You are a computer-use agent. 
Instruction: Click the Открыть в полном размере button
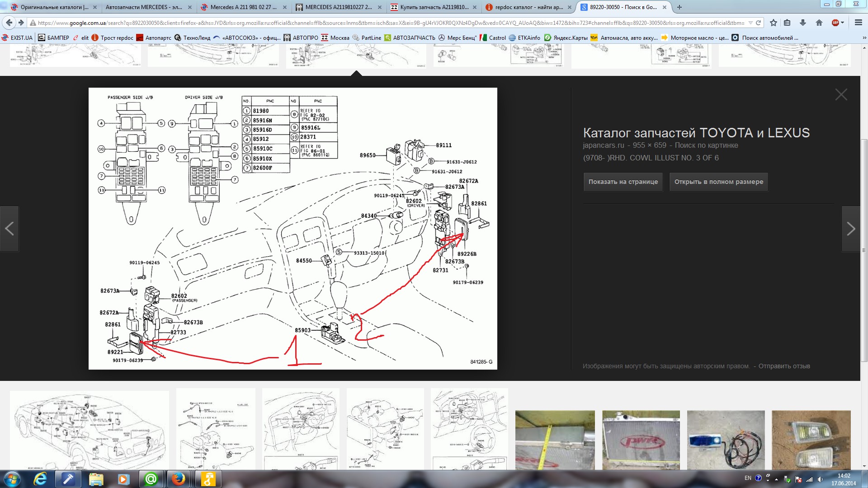(718, 182)
